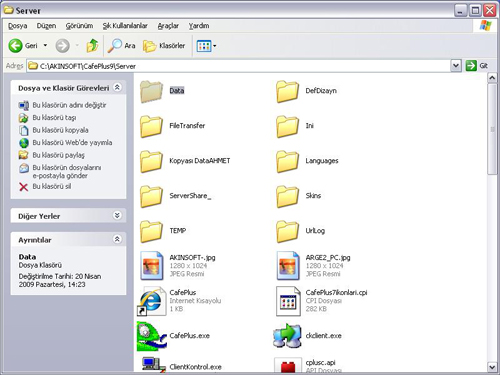Viewport: 500px width, 375px height.
Task: Select the ServerShare_ folder icon
Action: [x=151, y=196]
